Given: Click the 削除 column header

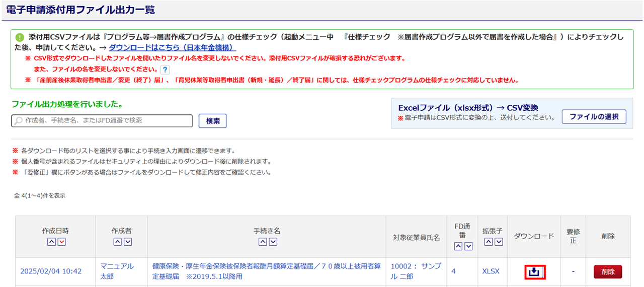Looking at the screenshot, I should [608, 236].
